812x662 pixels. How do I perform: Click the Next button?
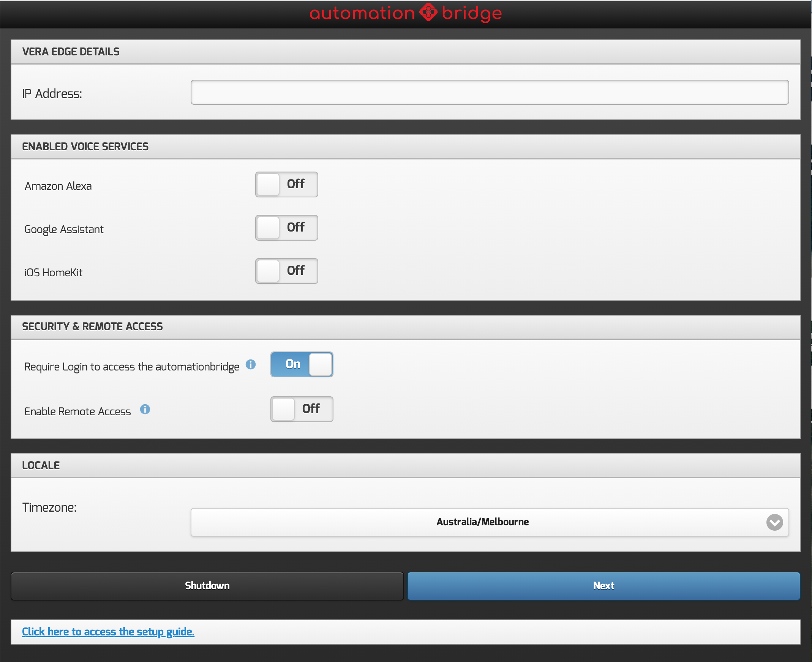(603, 586)
